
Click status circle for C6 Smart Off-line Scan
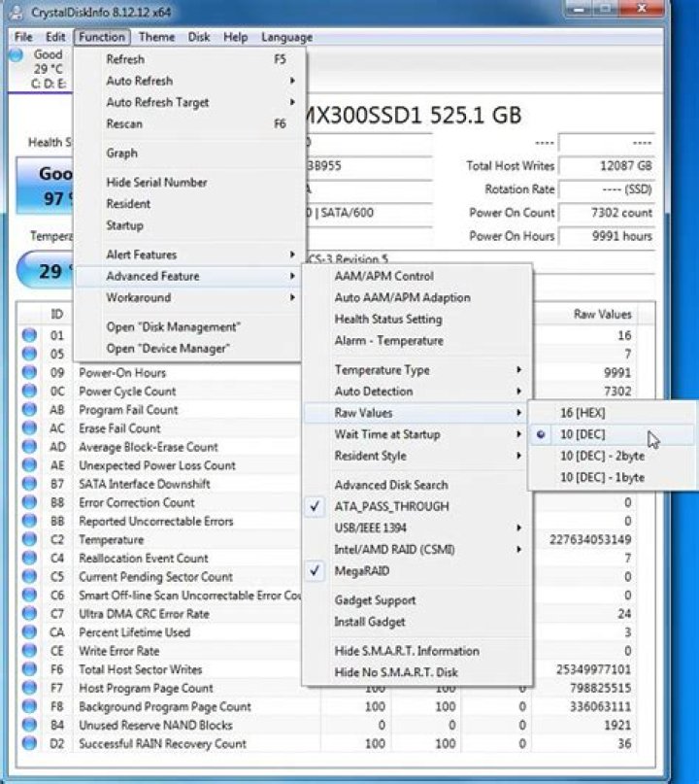[x=29, y=595]
